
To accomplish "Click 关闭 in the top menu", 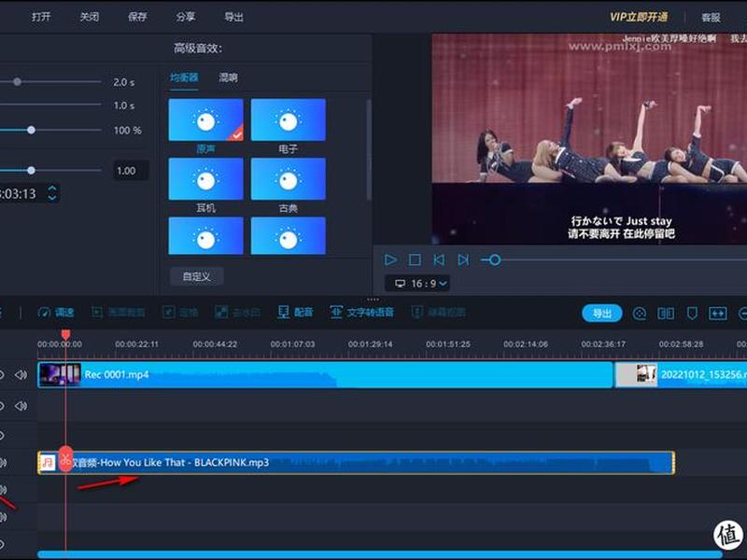I will point(89,17).
